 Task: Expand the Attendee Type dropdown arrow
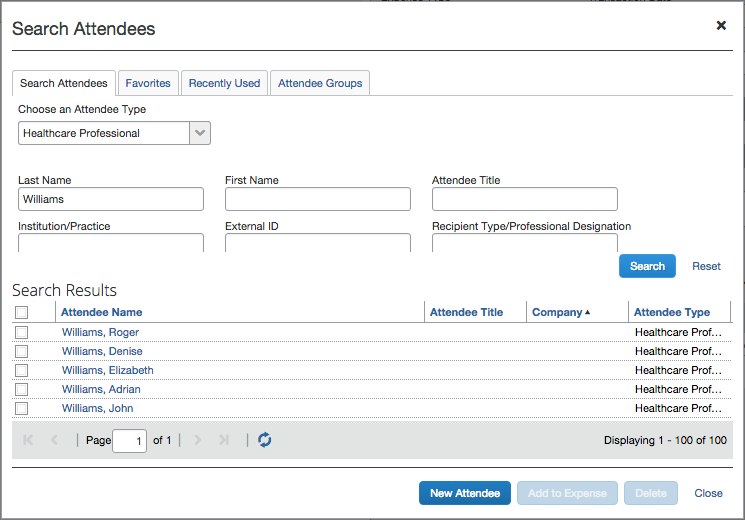pos(200,133)
